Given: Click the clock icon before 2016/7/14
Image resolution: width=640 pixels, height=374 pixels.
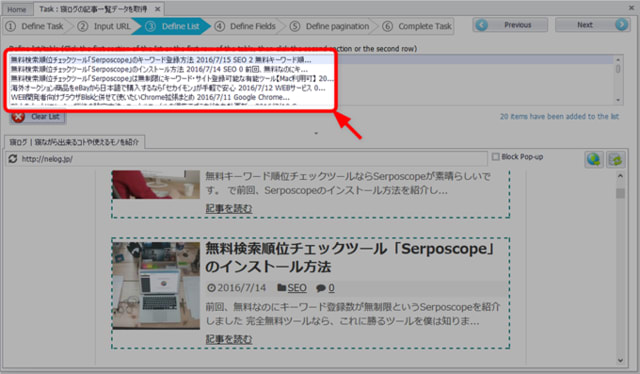Looking at the screenshot, I should click(x=211, y=288).
